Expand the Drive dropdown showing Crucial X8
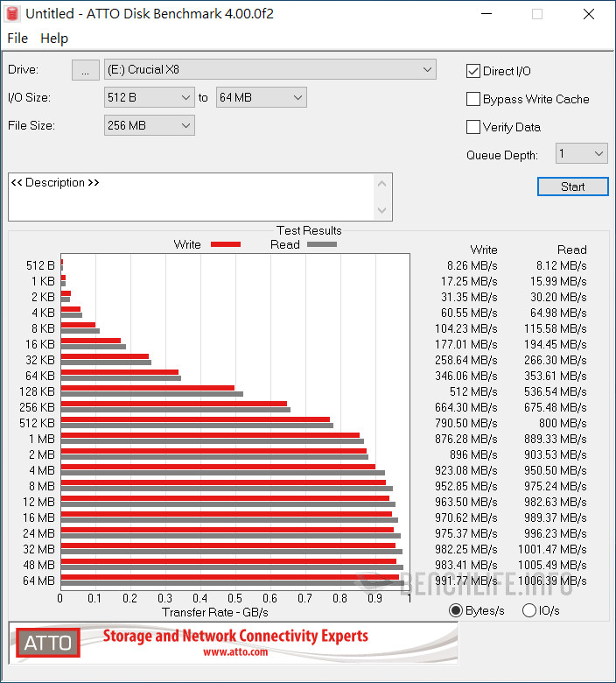 [269, 70]
